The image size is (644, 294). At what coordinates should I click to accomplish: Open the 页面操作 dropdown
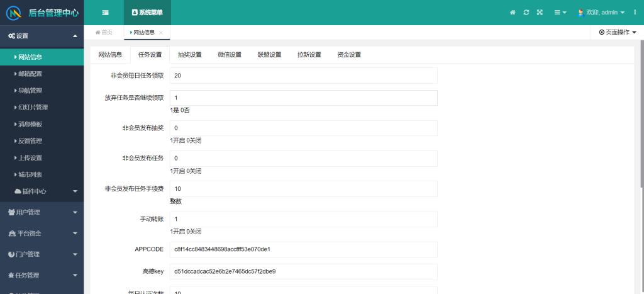tap(618, 33)
